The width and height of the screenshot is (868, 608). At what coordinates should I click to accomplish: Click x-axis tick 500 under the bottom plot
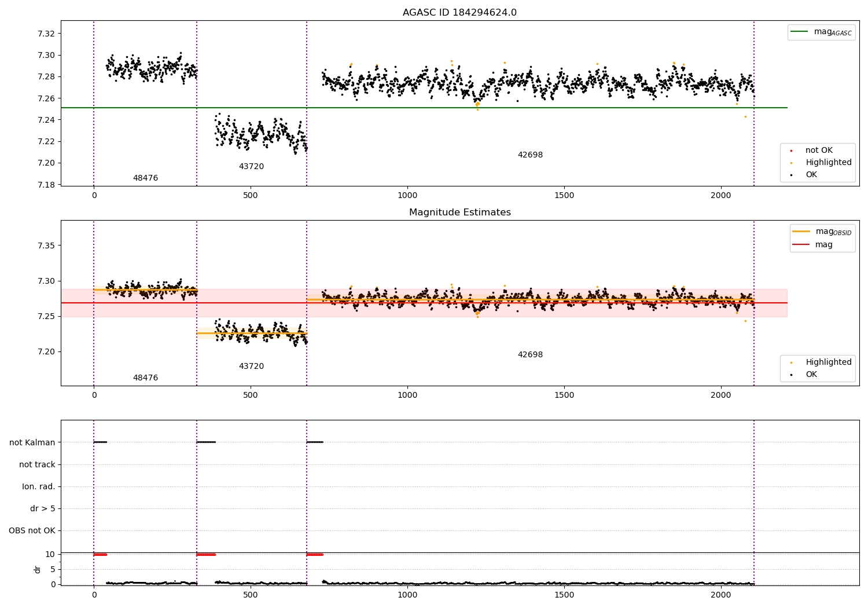point(251,595)
